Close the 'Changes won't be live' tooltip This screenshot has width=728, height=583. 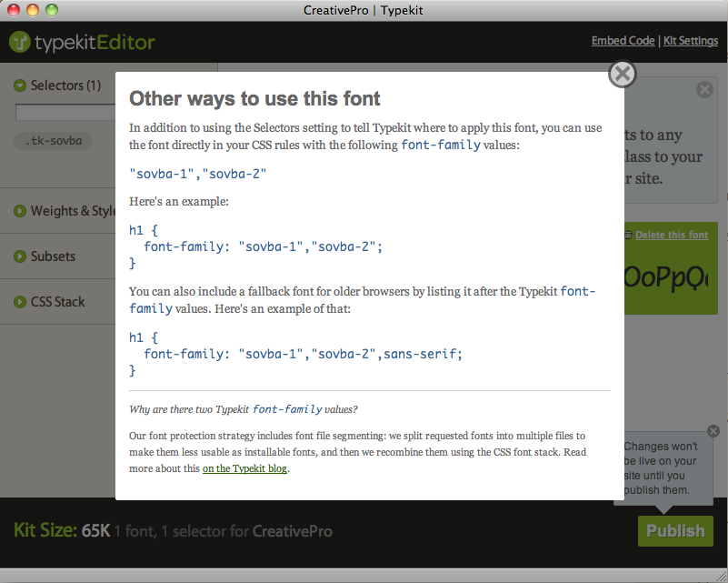[713, 431]
